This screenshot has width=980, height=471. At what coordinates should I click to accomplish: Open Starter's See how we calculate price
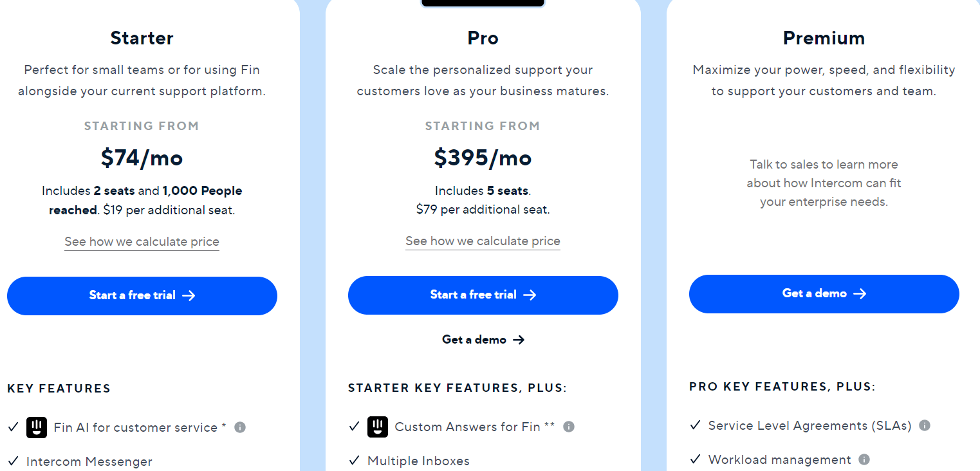[x=142, y=242]
